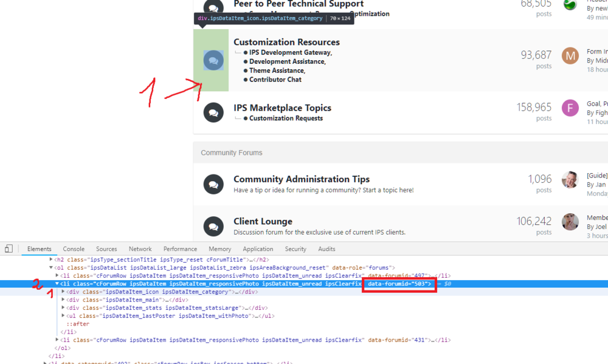Screen dimensions: 608x364
Task: Open the Customization Resources forum link
Action: coord(286,42)
